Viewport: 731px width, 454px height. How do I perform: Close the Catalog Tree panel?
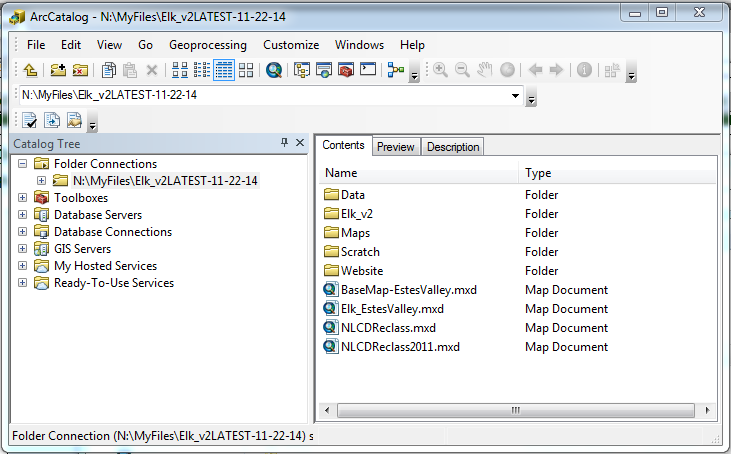tap(300, 143)
